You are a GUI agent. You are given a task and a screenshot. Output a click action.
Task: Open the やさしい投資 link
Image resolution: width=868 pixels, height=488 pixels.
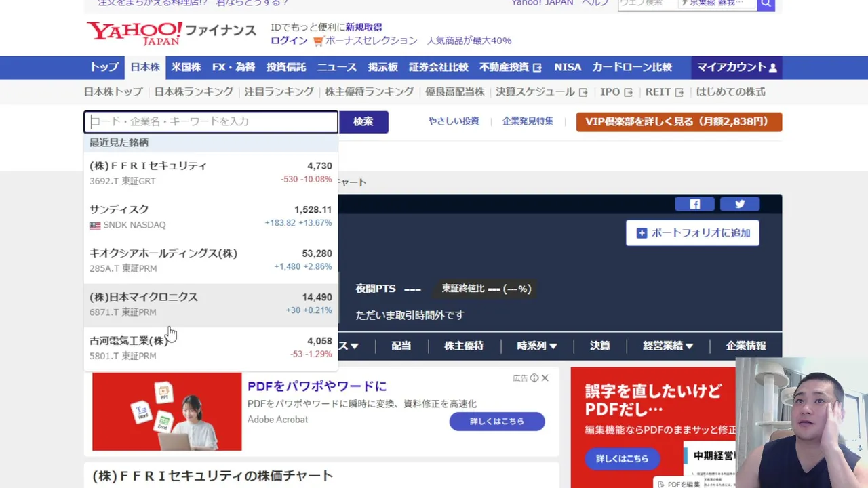[x=454, y=121]
